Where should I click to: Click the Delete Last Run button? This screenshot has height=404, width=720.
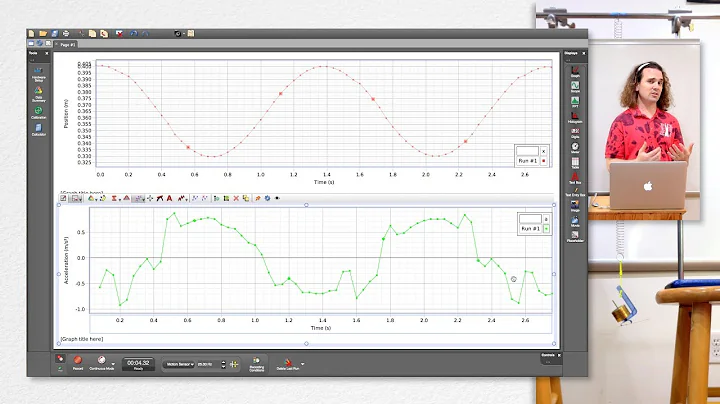pos(288,365)
